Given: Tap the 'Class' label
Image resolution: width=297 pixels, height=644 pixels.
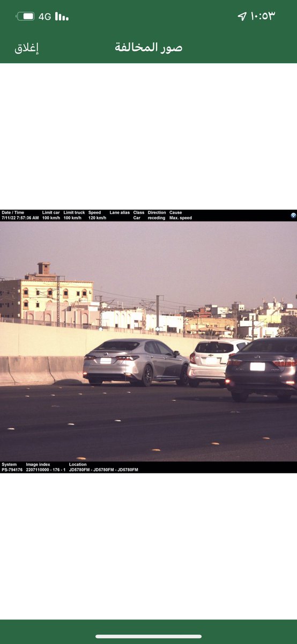Looking at the screenshot, I should tap(139, 213).
